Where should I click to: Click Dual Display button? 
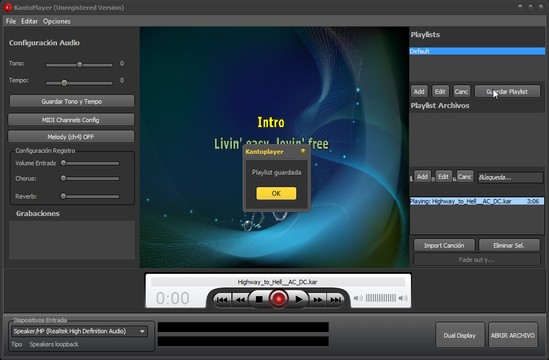(459, 335)
